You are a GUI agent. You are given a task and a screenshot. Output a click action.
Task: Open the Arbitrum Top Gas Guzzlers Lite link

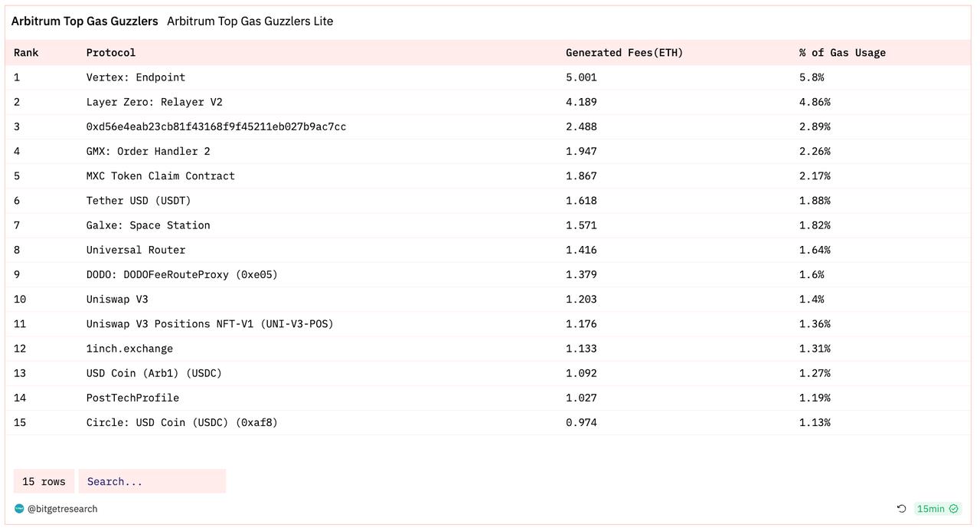(250, 21)
